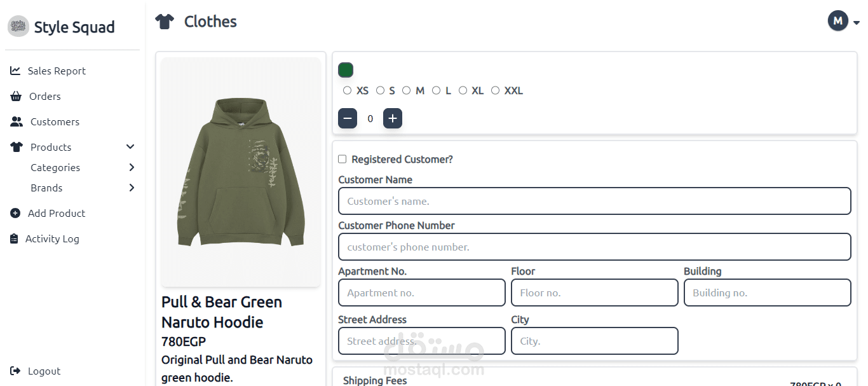Click the Style Squad brand name
Image resolution: width=868 pixels, height=386 pixels.
pos(74,27)
